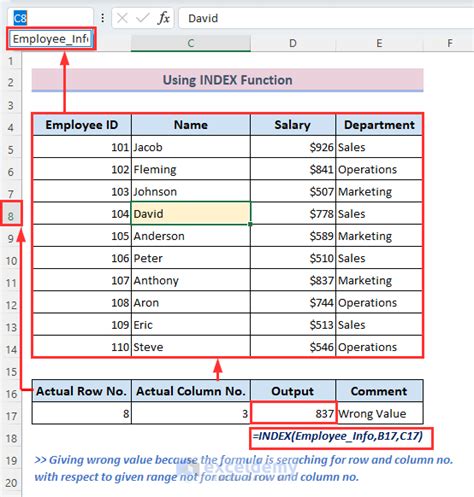Select the salary cell $513
This screenshot has width=474, height=497.
click(293, 325)
